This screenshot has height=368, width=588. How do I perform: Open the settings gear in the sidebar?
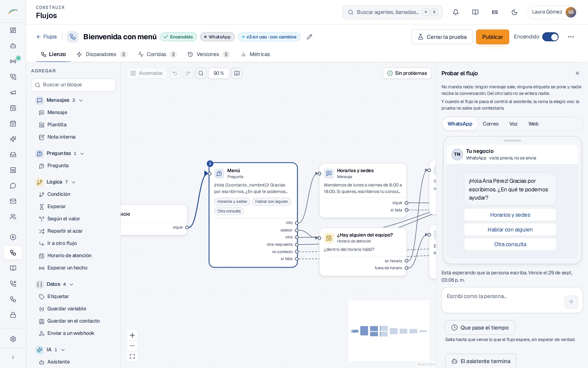click(x=13, y=339)
